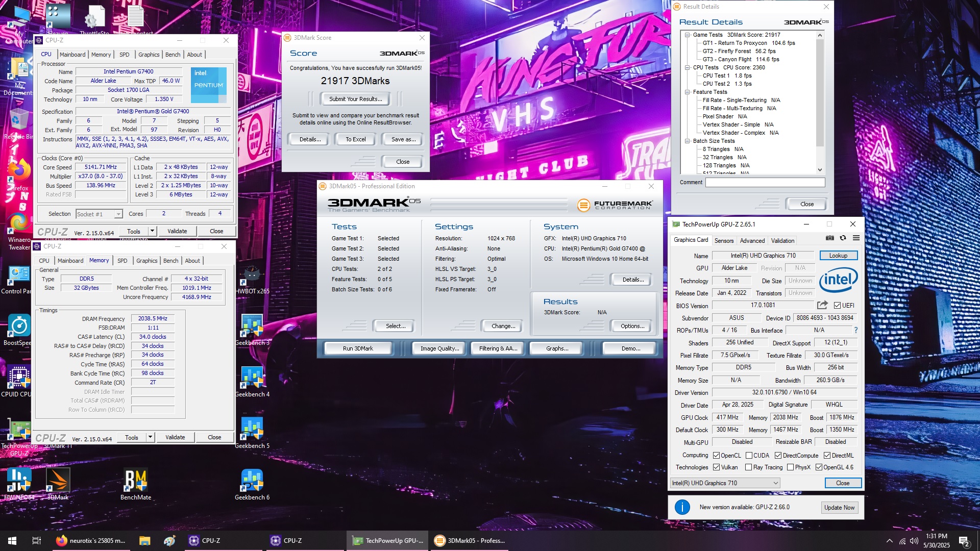Click the blue info icon in GPU-Z update notice
The height and width of the screenshot is (551, 980).
click(x=682, y=507)
